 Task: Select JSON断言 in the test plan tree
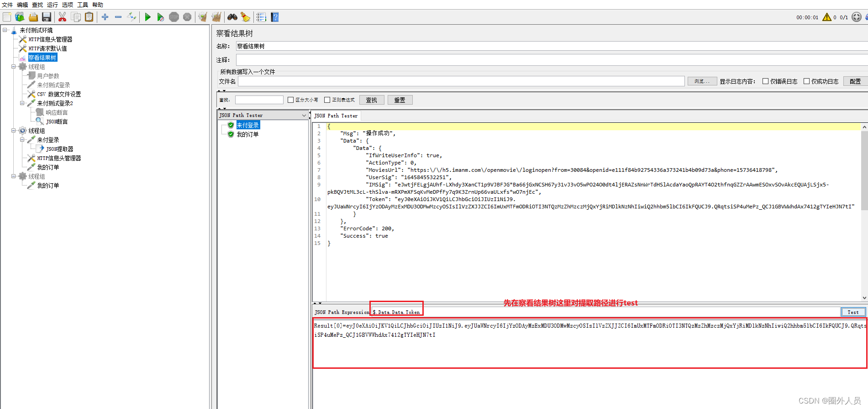[57, 122]
